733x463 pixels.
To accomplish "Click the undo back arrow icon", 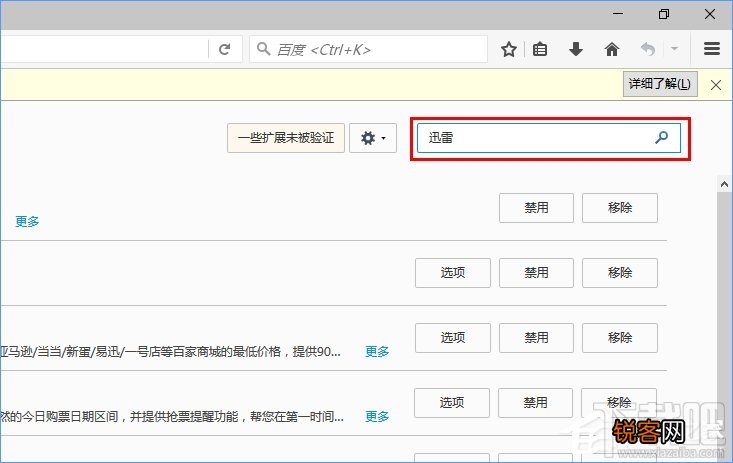I will click(x=647, y=49).
